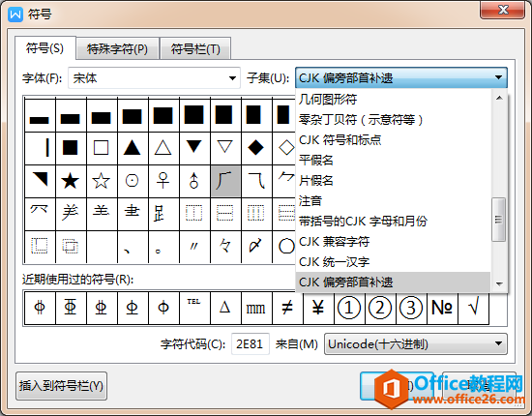Image resolution: width=532 pixels, height=416 pixels.
Task: Switch to the 特殊字符(P) tab
Action: 117,49
